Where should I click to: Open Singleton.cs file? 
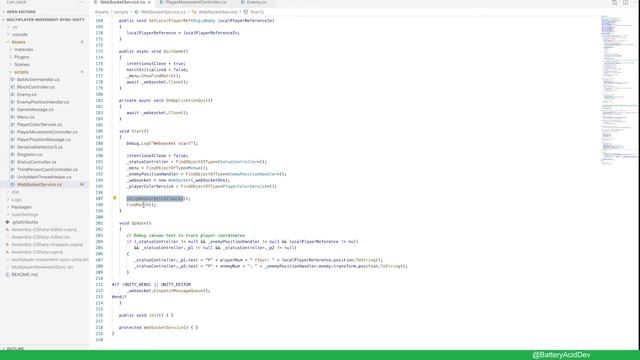point(29,155)
